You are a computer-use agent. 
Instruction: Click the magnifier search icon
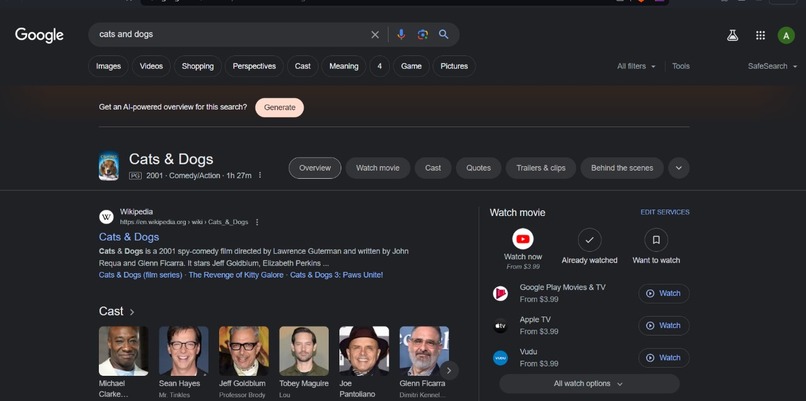[x=444, y=34]
